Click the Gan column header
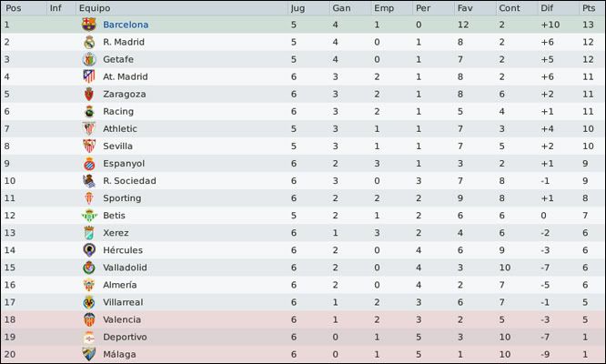The height and width of the screenshot is (364, 606). [x=341, y=8]
